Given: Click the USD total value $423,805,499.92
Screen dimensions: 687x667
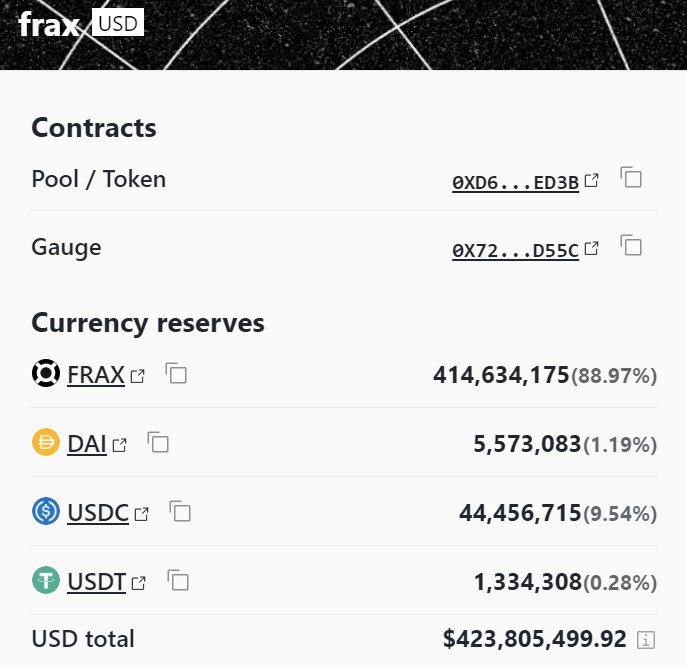Looking at the screenshot, I should [534, 638].
